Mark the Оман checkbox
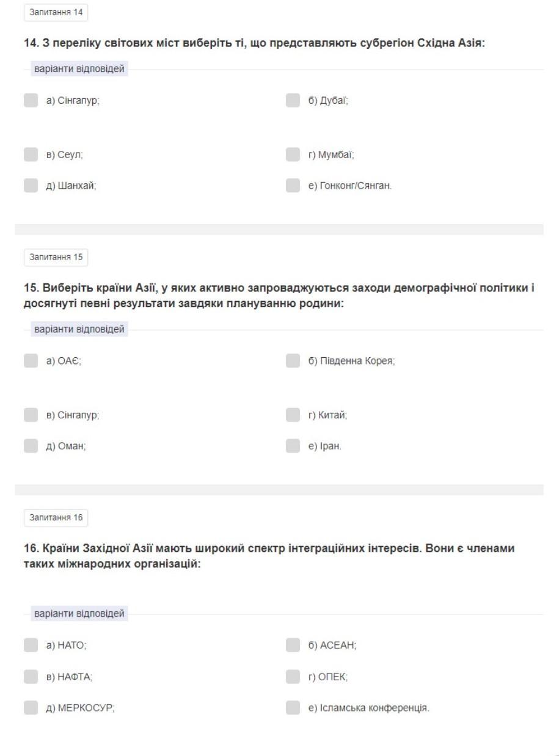Viewport: 559px width, 756px height. tap(31, 446)
